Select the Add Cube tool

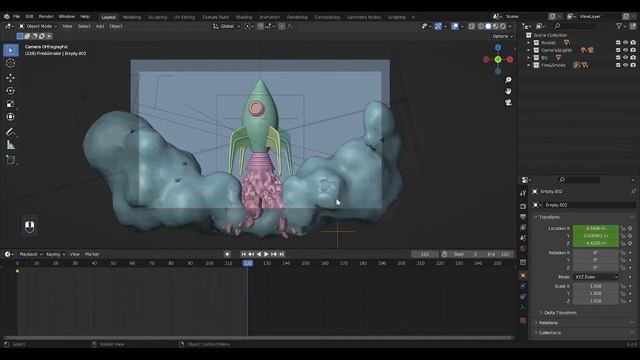click(11, 160)
